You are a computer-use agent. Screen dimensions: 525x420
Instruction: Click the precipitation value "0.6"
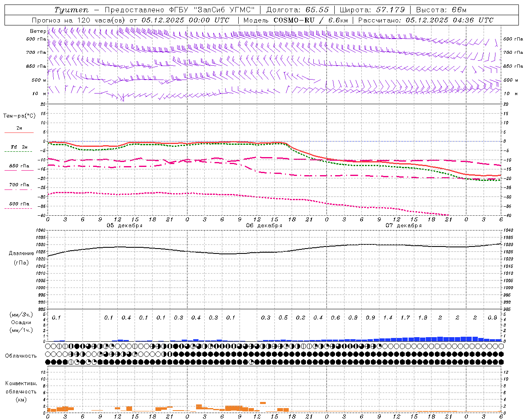coord(336,317)
